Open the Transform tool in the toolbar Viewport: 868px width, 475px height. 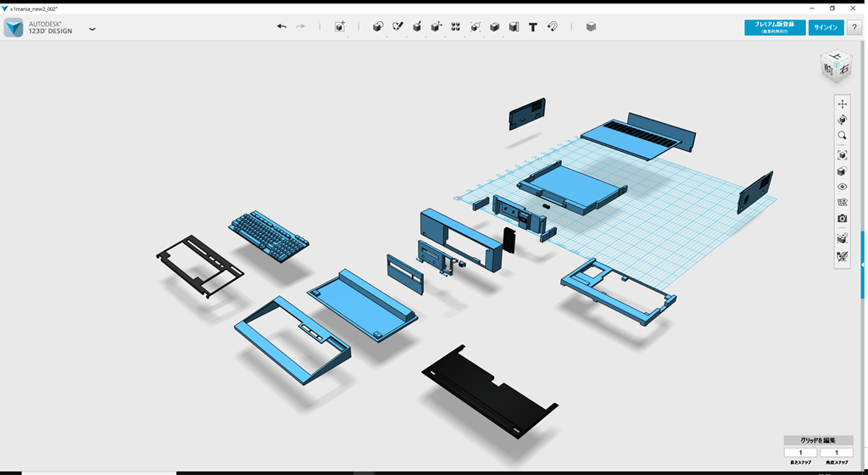click(x=339, y=27)
